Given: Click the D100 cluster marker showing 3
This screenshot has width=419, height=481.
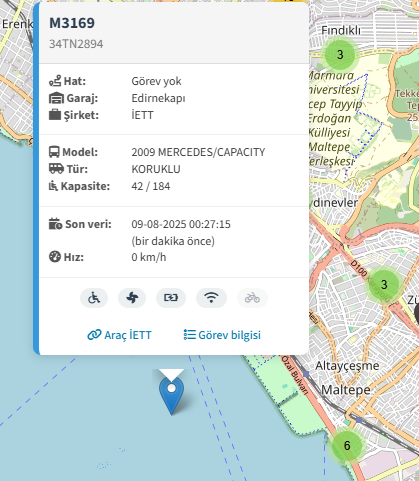Looking at the screenshot, I should (x=384, y=284).
